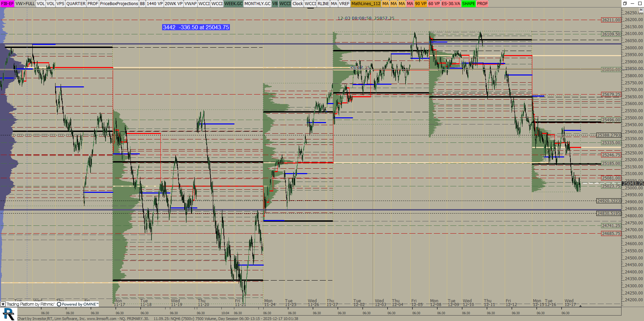The width and height of the screenshot is (644, 321).
Task: Select the MathLines_112 toolbar button
Action: tap(365, 3)
